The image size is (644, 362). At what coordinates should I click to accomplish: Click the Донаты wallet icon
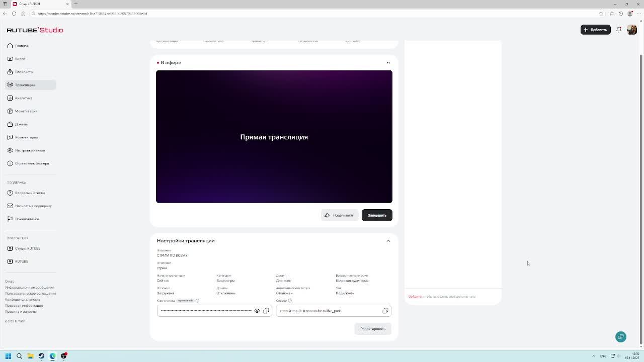[x=10, y=124]
